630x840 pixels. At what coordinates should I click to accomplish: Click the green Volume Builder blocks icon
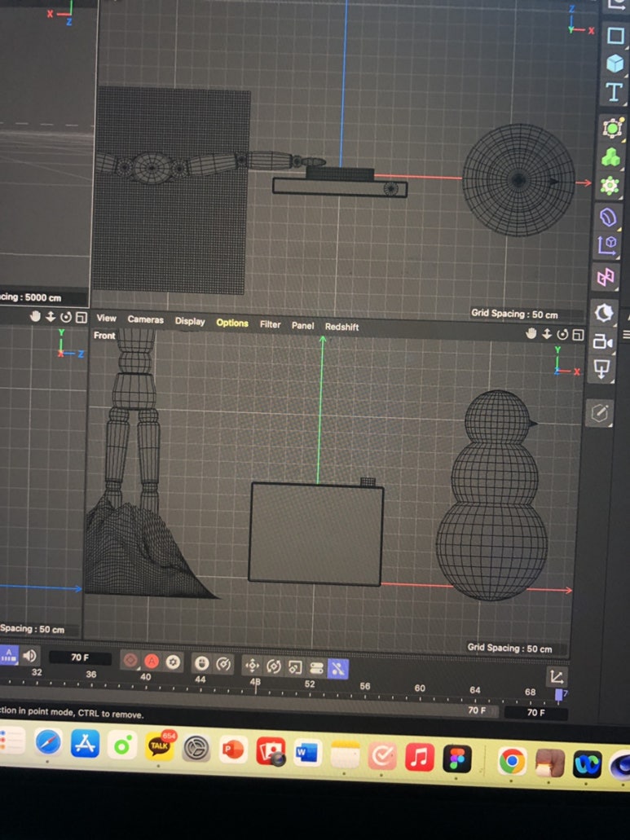click(x=610, y=157)
